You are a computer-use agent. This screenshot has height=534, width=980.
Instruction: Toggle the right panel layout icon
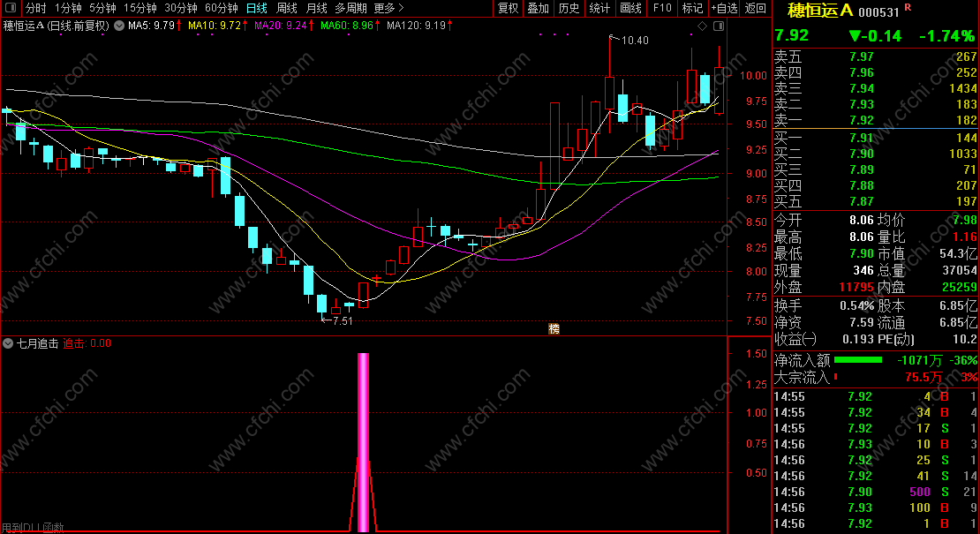719,26
